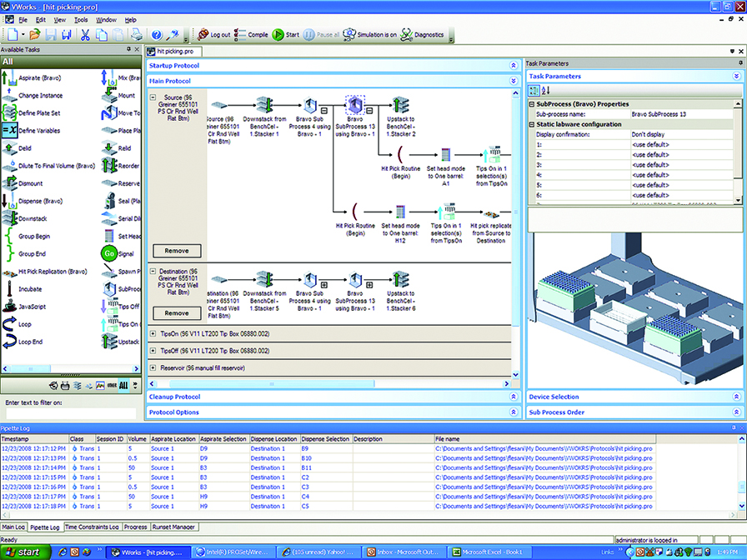This screenshot has height=560, width=747.
Task: Open the File menu
Action: [23, 20]
